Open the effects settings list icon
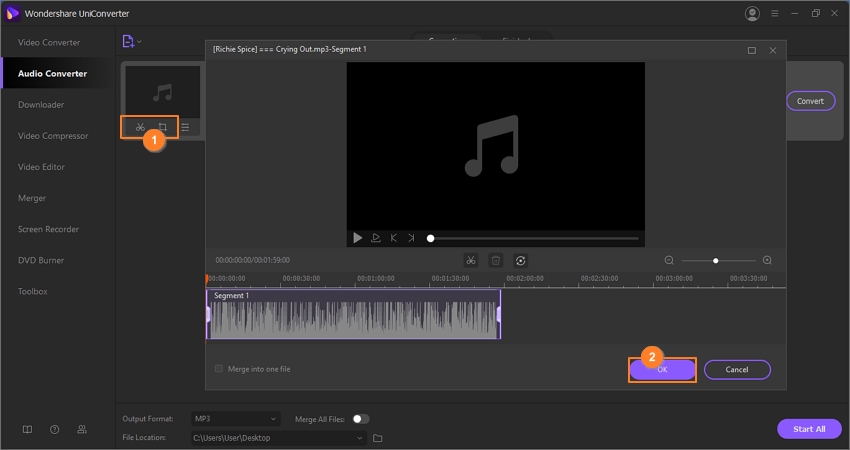850x450 pixels. (x=185, y=127)
